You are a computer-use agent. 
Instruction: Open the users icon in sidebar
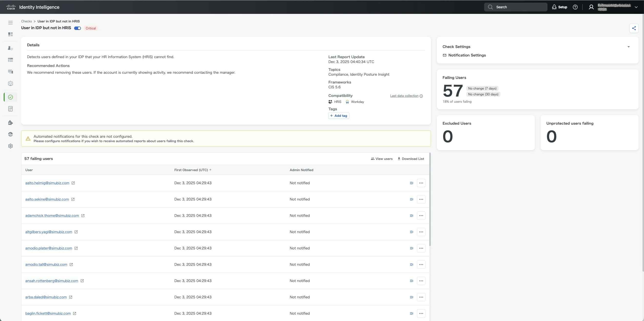[10, 48]
